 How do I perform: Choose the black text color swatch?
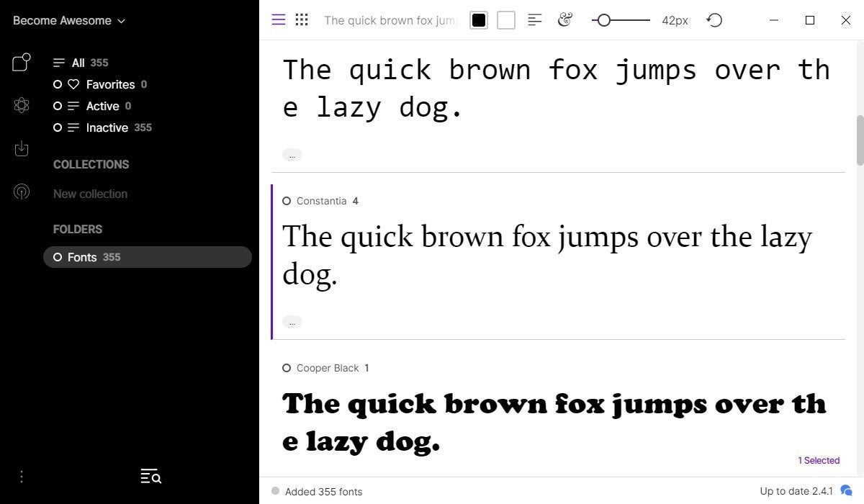click(x=479, y=20)
